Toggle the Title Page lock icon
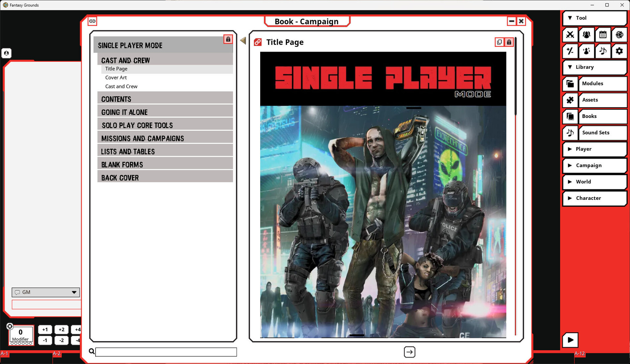The image size is (630, 364). 509,42
